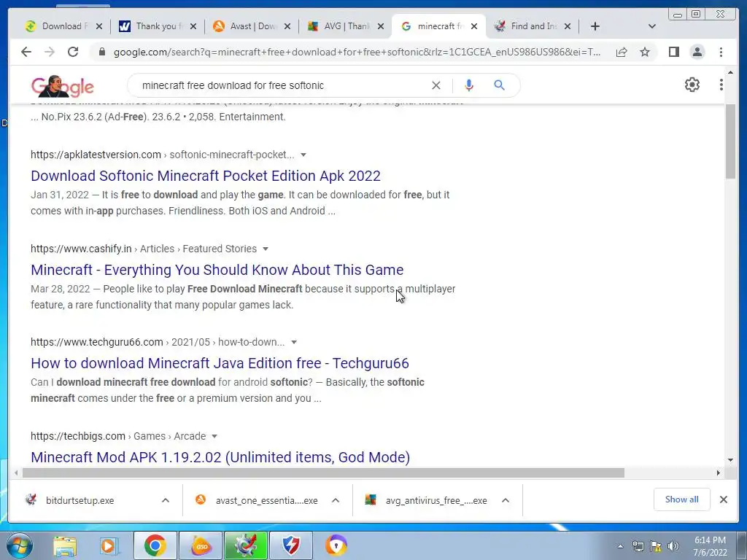Open clock showing 6:14 PM
The width and height of the screenshot is (747, 560).
[710, 546]
